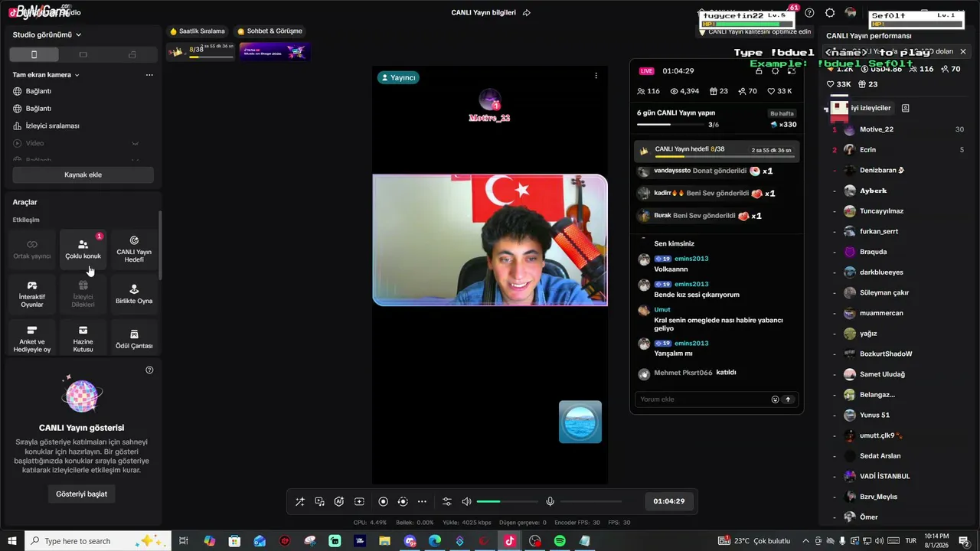Send comment with the arrow button
The height and width of the screenshot is (551, 980).
pos(788,399)
